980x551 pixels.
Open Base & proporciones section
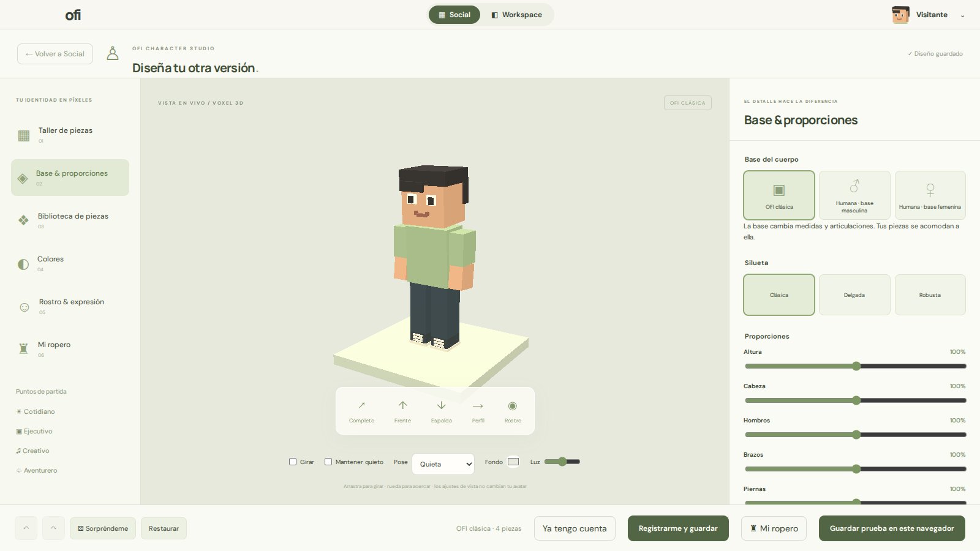coord(70,178)
